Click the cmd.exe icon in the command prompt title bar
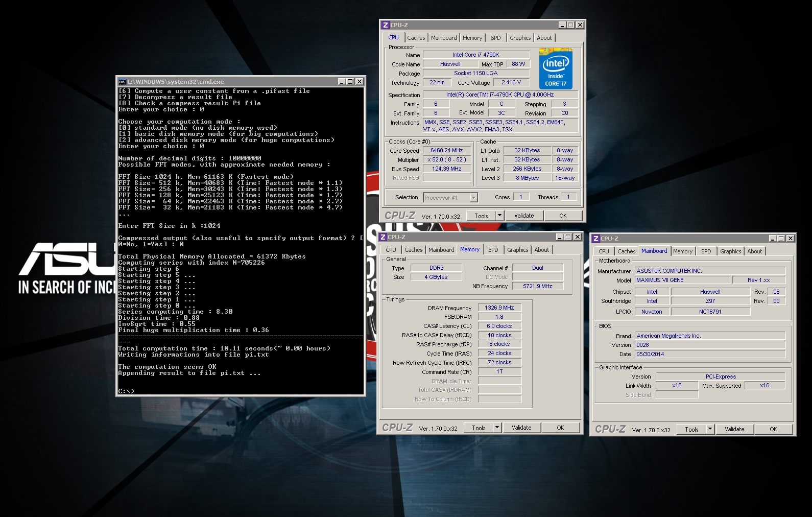The height and width of the screenshot is (517, 812). (122, 82)
